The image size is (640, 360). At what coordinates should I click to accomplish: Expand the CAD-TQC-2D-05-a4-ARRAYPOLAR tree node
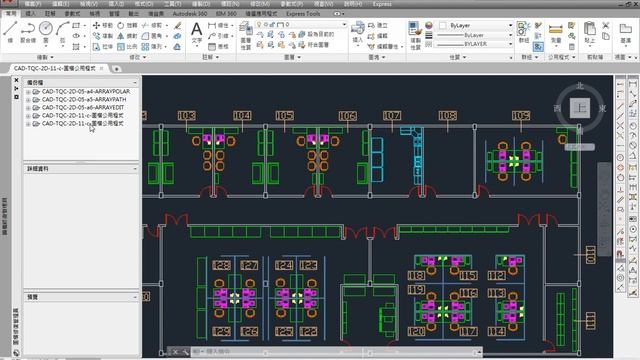pyautogui.click(x=28, y=92)
